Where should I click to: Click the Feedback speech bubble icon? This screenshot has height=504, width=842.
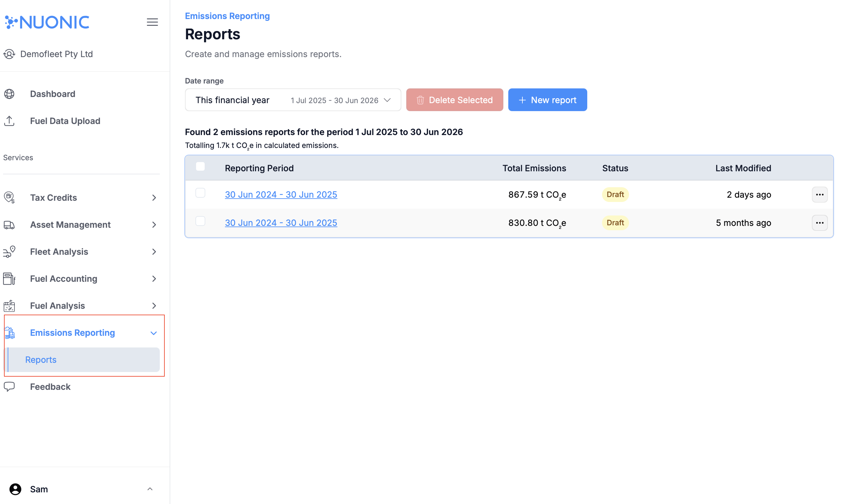(x=9, y=386)
